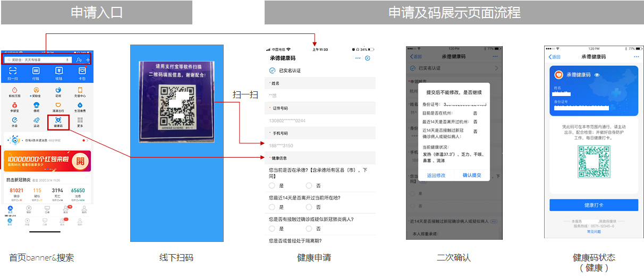Tap the 健康打卡 button

point(594,205)
